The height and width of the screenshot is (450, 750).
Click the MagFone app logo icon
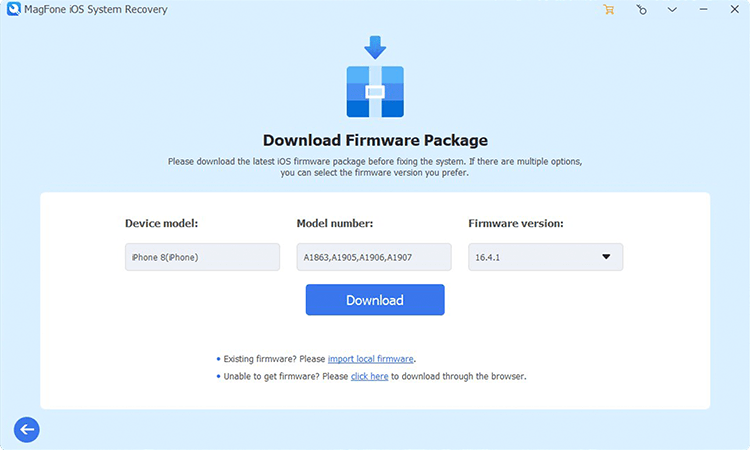pos(14,10)
